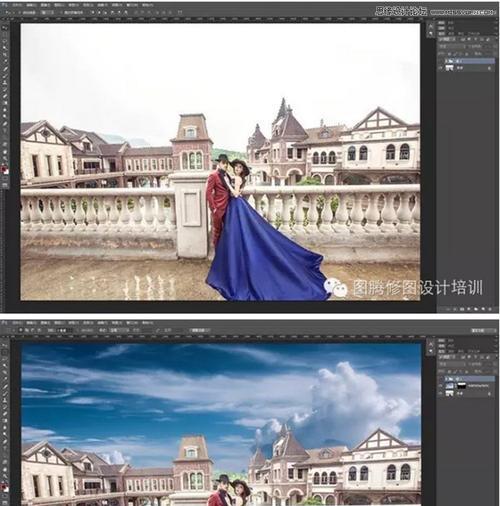Open the first menu beside the Ps logo
500x506 pixels.
pyautogui.click(x=17, y=5)
